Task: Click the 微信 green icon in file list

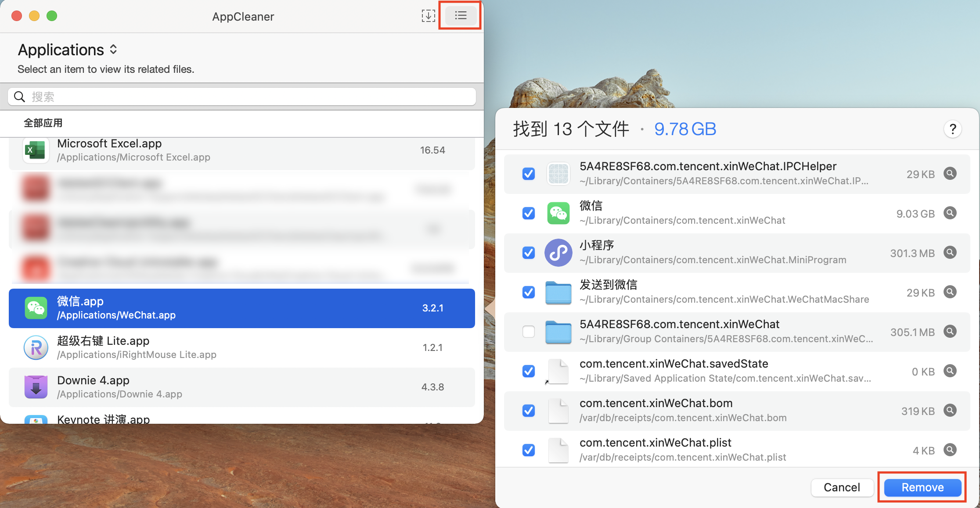Action: click(x=558, y=213)
